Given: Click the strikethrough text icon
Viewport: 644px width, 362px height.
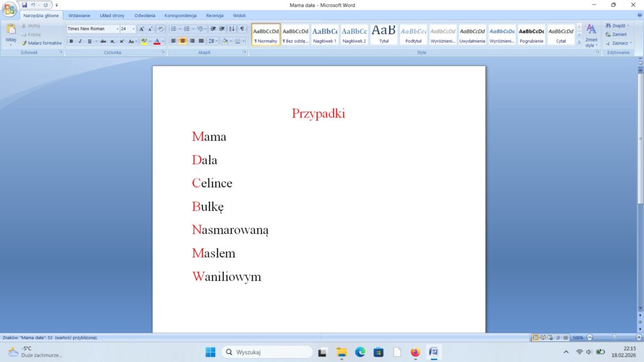Looking at the screenshot, I should pyautogui.click(x=103, y=41).
